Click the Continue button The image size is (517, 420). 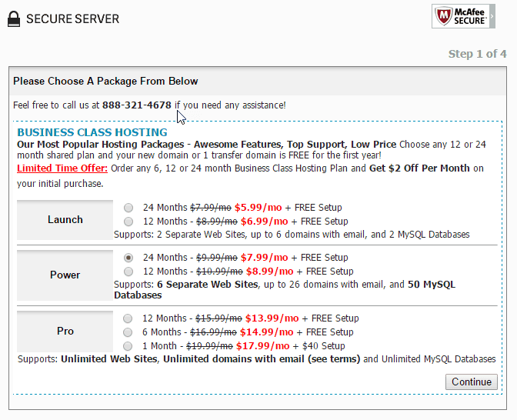[x=472, y=382]
